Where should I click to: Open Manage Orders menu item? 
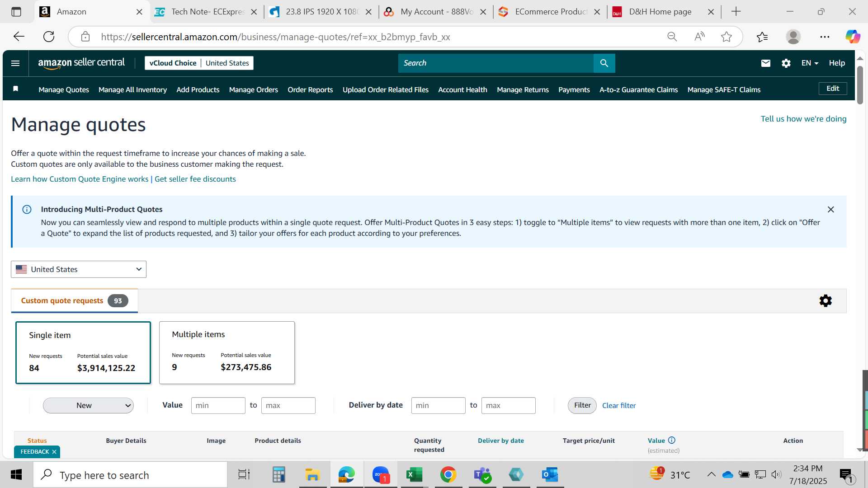[254, 90]
